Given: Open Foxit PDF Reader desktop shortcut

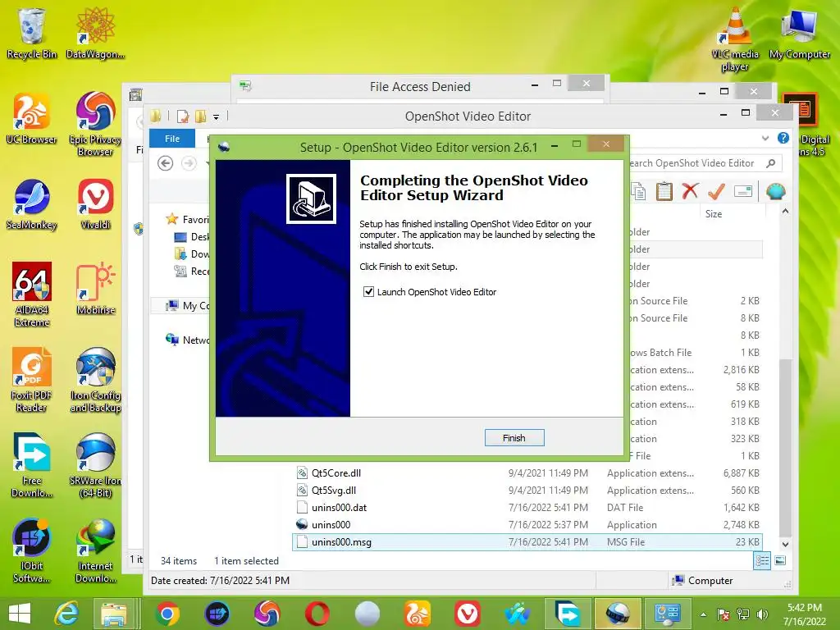Looking at the screenshot, I should tap(31, 379).
